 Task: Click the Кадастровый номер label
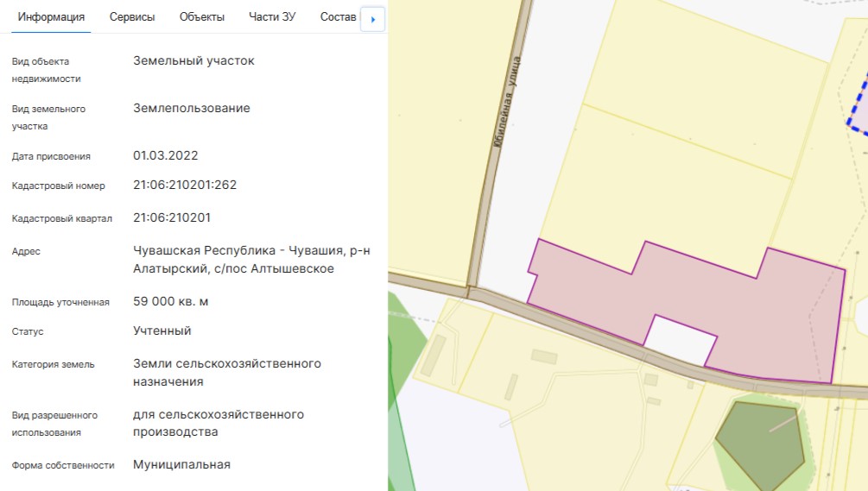click(x=58, y=186)
